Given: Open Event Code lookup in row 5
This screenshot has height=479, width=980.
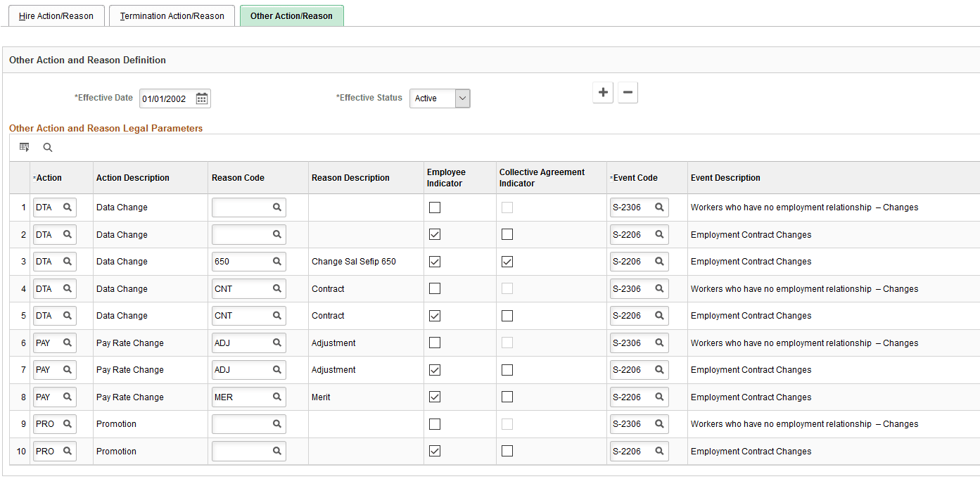Looking at the screenshot, I should 659,316.
